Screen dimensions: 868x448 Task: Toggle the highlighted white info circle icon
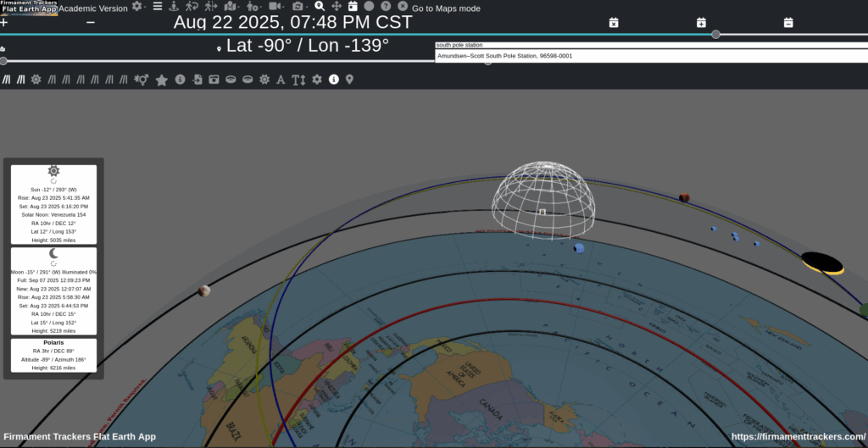click(x=334, y=80)
